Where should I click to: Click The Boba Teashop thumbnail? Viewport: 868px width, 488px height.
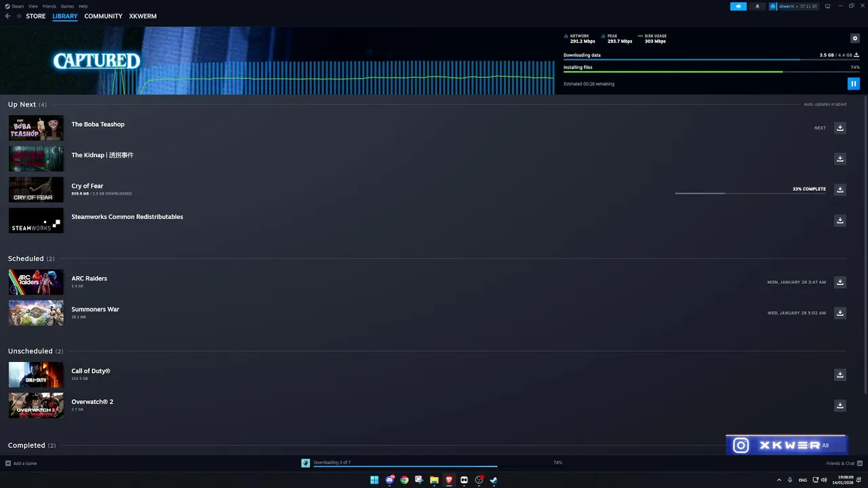click(36, 128)
